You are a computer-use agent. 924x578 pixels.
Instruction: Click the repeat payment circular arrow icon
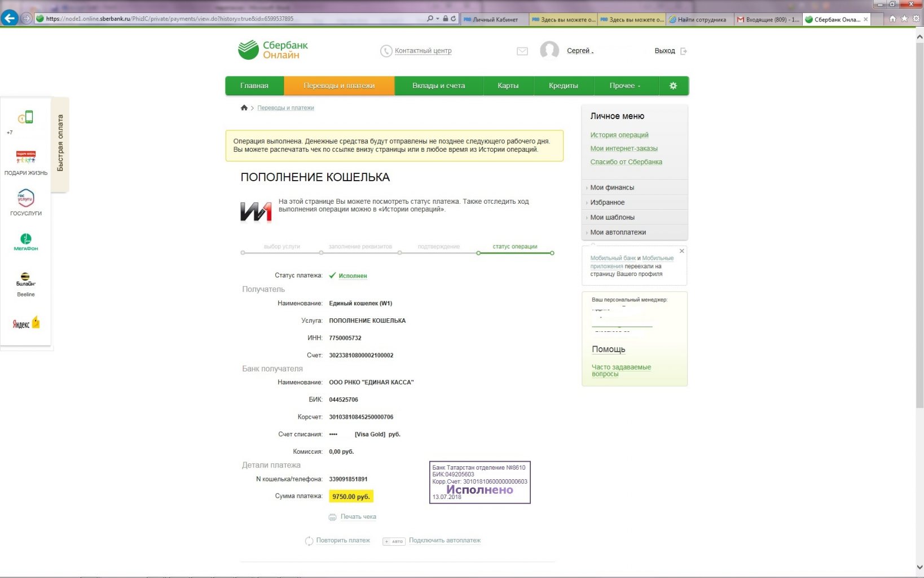click(x=309, y=541)
